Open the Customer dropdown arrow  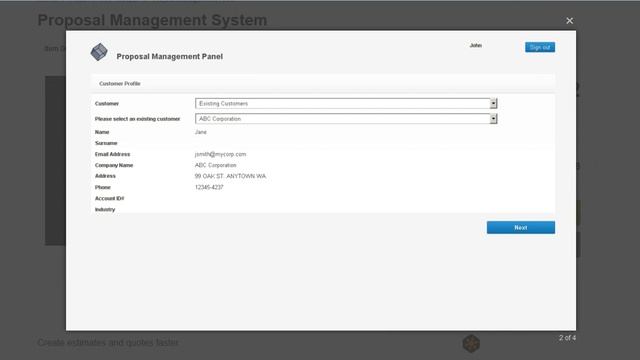pos(493,103)
